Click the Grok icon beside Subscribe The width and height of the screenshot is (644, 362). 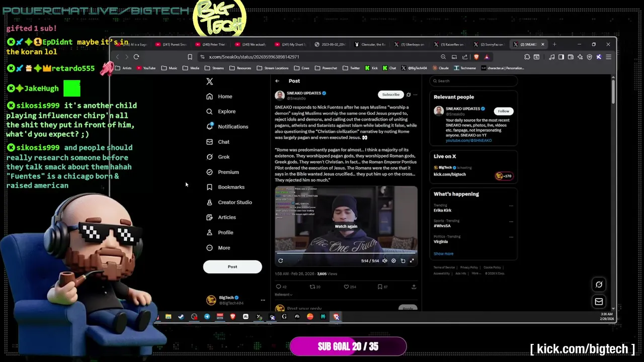point(409,95)
